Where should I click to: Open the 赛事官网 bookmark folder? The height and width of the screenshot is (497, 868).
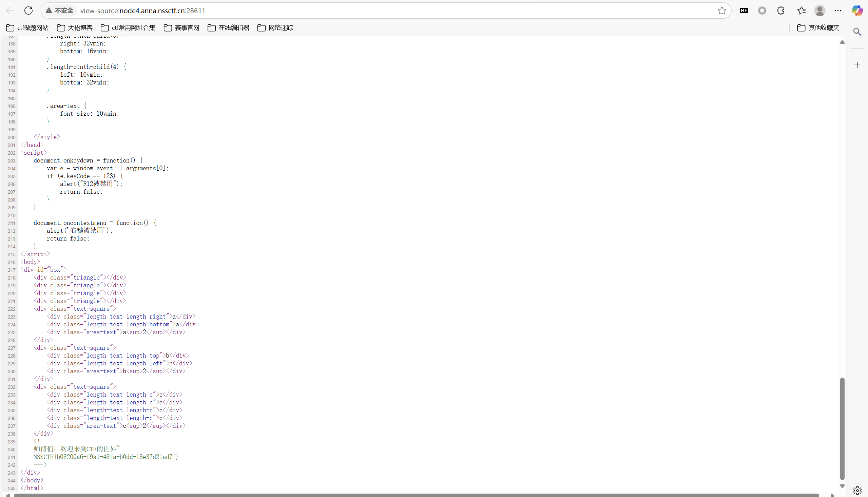pyautogui.click(x=181, y=28)
